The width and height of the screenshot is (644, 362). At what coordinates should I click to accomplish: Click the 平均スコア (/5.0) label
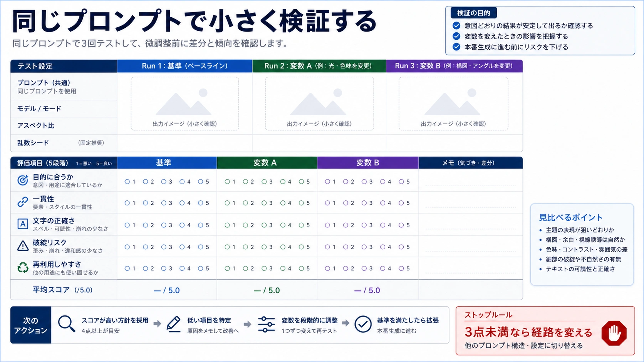63,290
